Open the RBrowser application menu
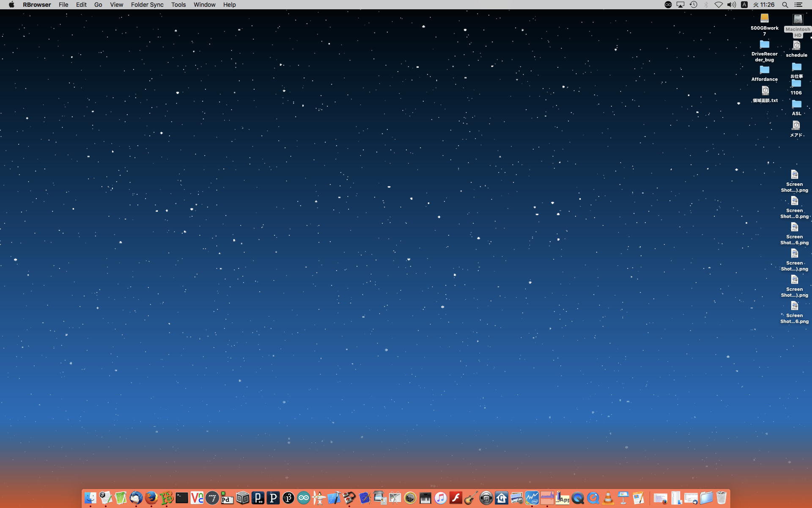Image resolution: width=812 pixels, height=508 pixels. (37, 5)
